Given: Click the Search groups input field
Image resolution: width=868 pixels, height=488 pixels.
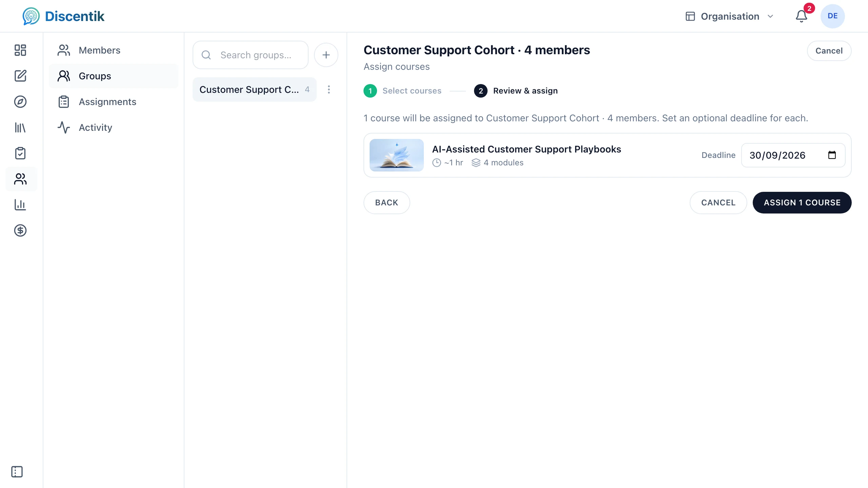Looking at the screenshot, I should [251, 55].
